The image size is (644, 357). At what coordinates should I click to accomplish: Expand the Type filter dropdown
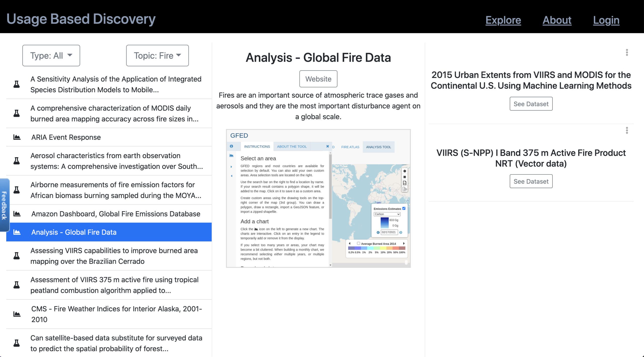[51, 55]
